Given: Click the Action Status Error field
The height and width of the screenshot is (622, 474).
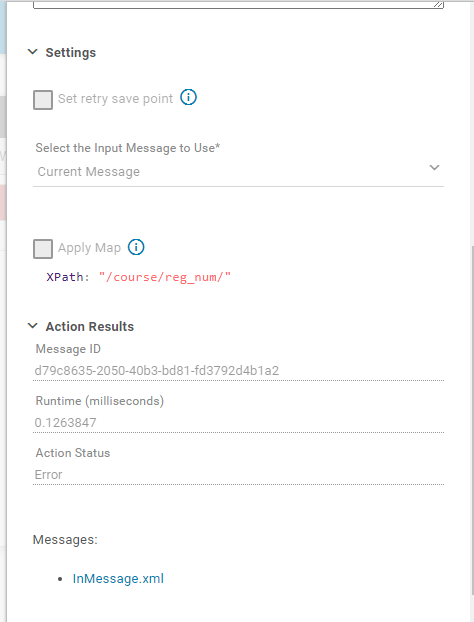Looking at the screenshot, I should [x=238, y=474].
